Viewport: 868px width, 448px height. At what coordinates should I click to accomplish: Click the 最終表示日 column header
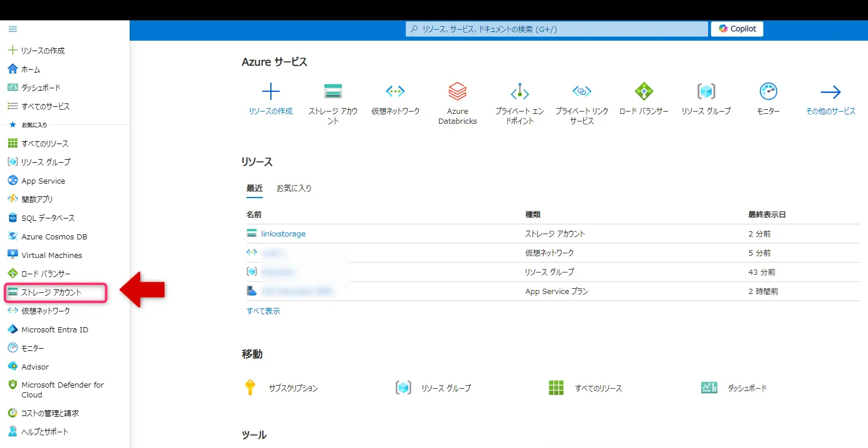[767, 214]
